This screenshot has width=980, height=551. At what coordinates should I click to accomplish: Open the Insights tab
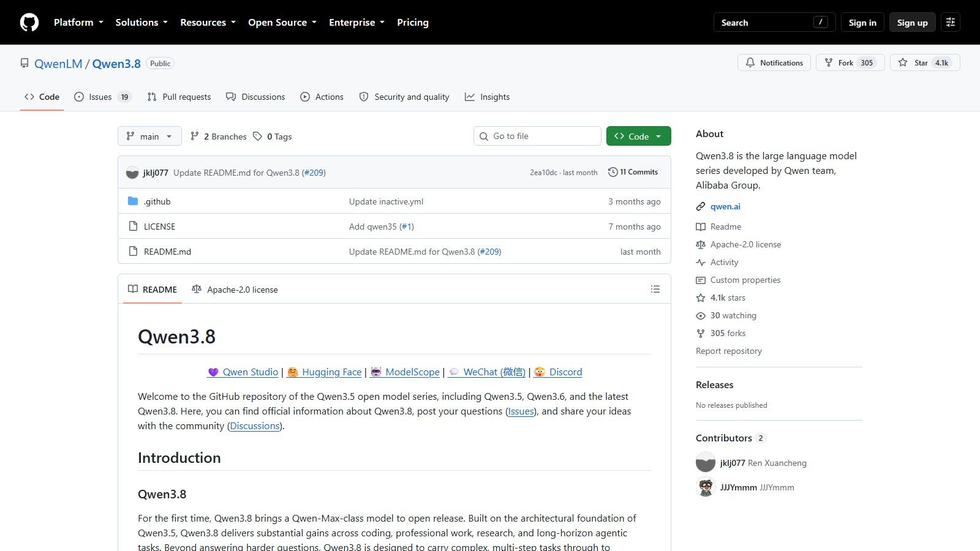(x=487, y=97)
